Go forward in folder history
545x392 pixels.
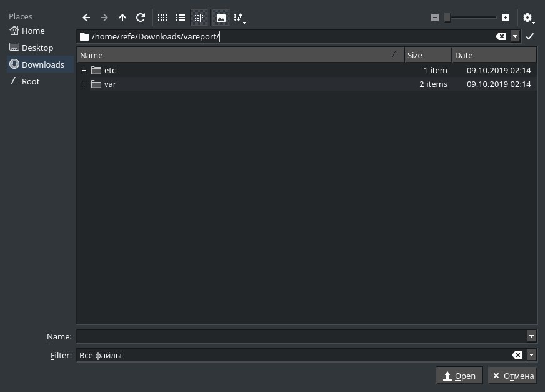(104, 18)
